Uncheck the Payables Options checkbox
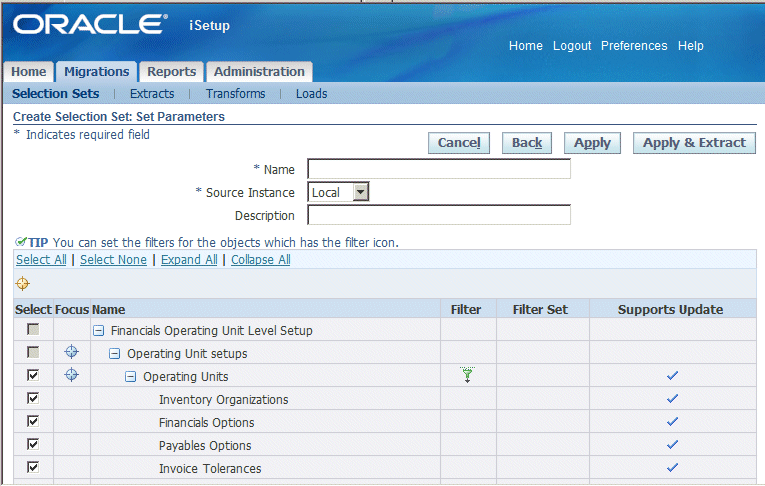This screenshot has height=486, width=765. click(x=33, y=444)
